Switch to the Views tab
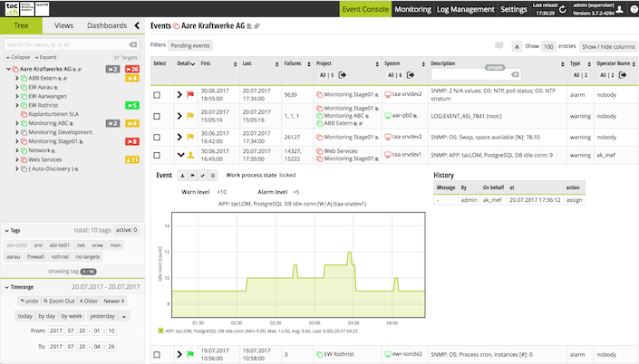Screen dimensions: 639x364 [x=64, y=25]
